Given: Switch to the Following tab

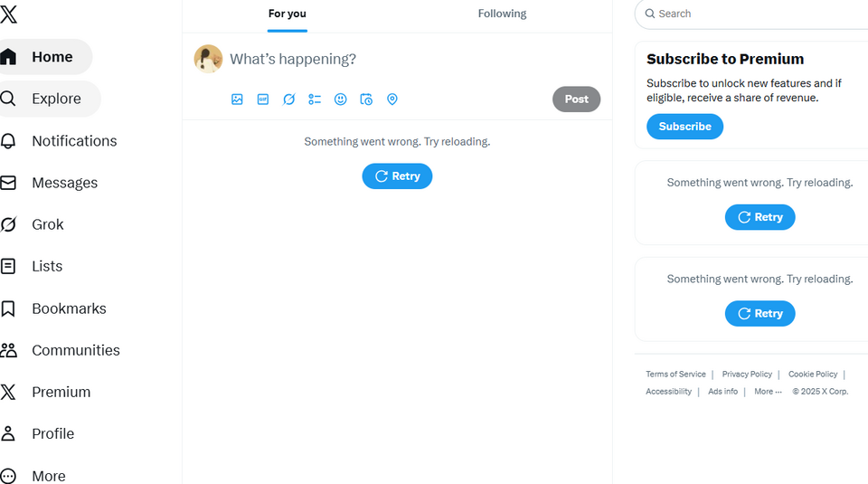Looking at the screenshot, I should 502,14.
